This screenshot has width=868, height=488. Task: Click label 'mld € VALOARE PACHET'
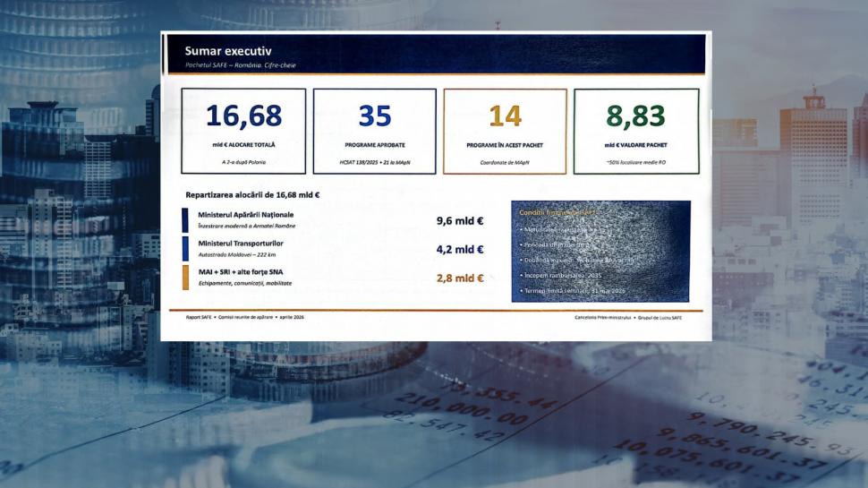click(x=635, y=145)
